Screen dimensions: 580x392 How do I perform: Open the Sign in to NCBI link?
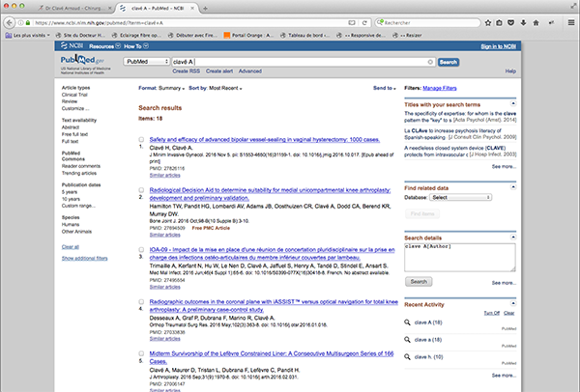click(498, 46)
